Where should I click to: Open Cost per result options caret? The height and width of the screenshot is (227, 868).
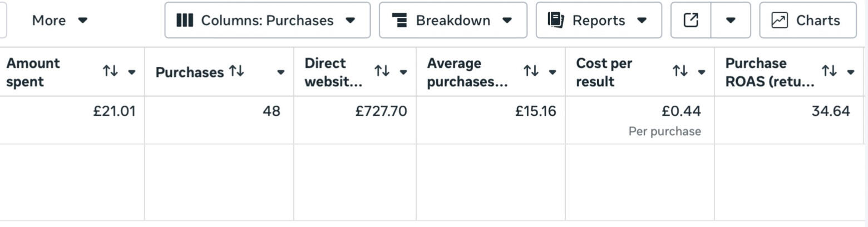point(702,72)
